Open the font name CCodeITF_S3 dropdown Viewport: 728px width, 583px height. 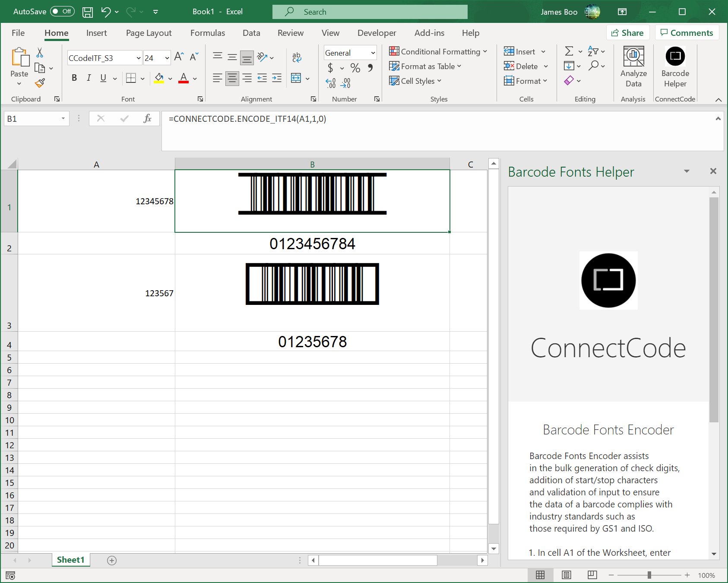139,58
